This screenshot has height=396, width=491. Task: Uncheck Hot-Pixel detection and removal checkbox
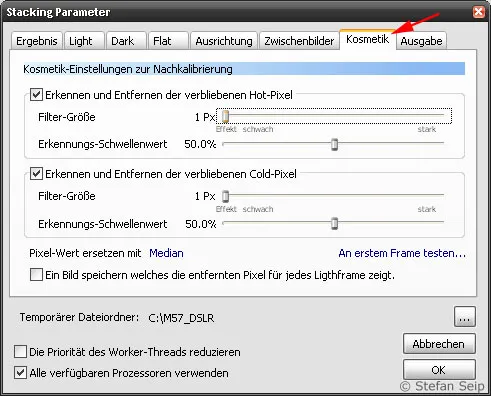point(36,95)
